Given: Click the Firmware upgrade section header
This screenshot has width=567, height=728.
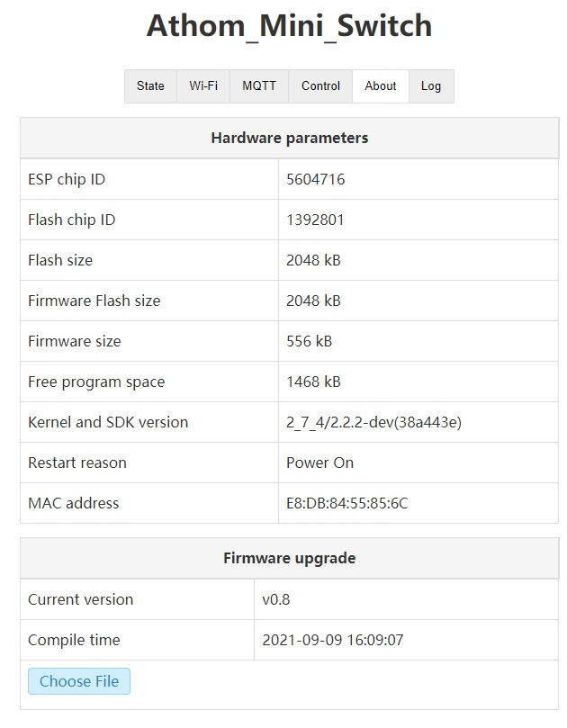Looking at the screenshot, I should pos(290,557).
